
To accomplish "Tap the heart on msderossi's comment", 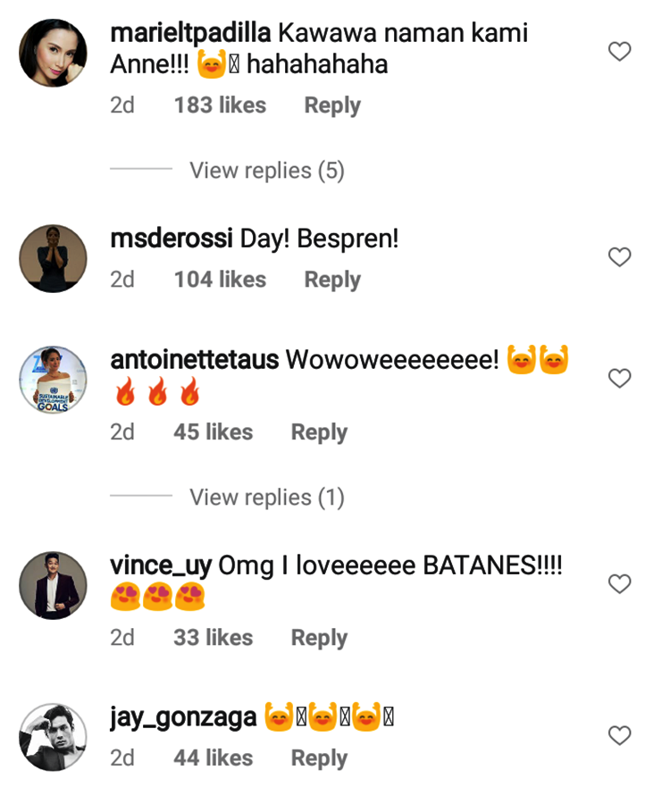I will pos(619,257).
